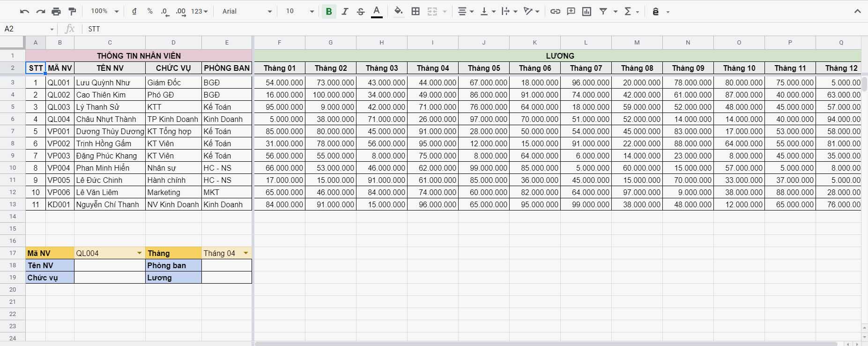
Task: Expand the Tháng 04 month dropdown
Action: point(245,253)
